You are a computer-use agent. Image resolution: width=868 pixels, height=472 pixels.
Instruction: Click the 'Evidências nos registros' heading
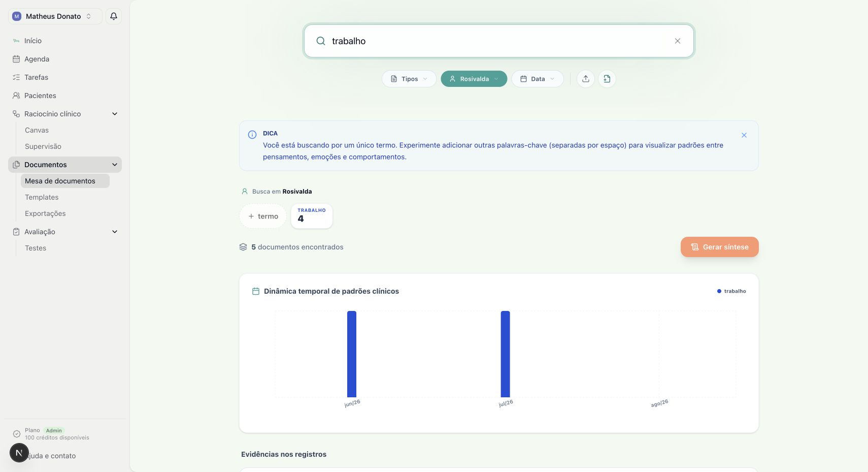click(x=284, y=454)
